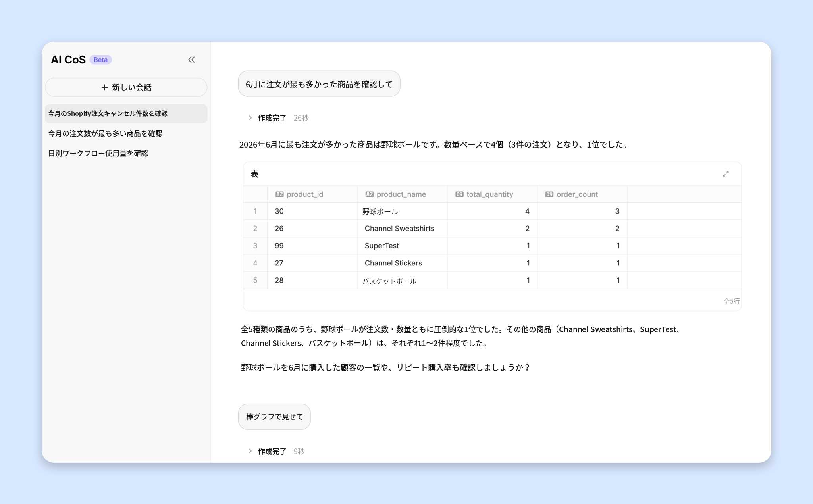
Task: Click the 9秒 duration text
Action: [299, 451]
